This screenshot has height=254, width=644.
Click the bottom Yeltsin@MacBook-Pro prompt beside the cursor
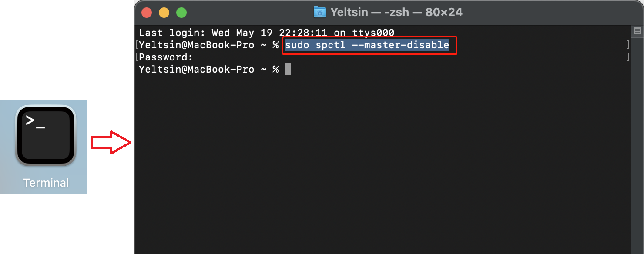[196, 69]
